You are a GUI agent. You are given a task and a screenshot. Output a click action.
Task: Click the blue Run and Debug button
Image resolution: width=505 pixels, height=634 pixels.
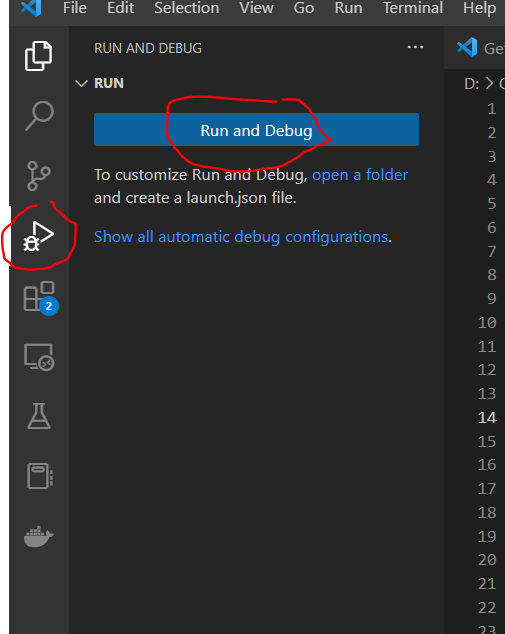pos(256,130)
